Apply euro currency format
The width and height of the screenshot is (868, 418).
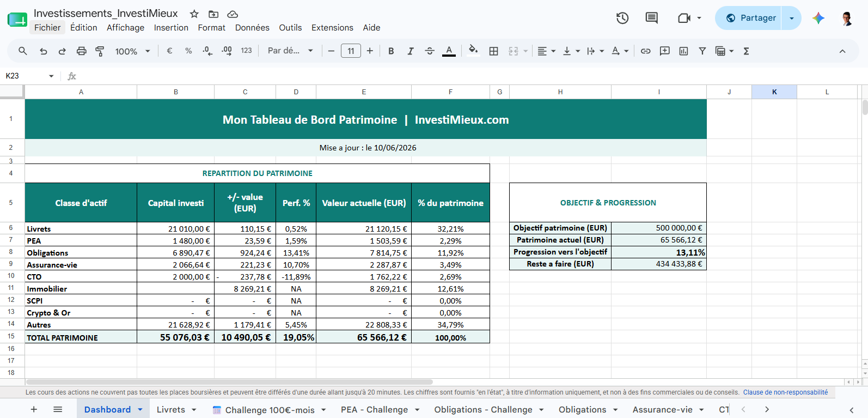169,51
